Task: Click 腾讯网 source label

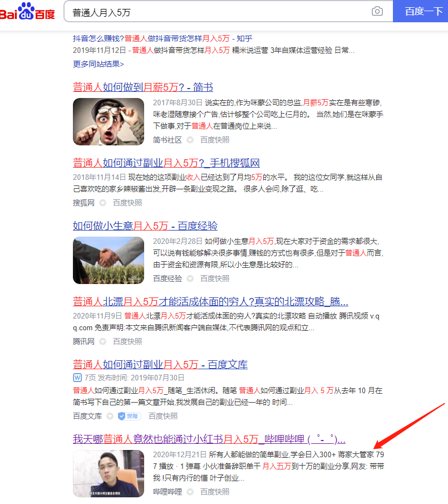Action: pyautogui.click(x=83, y=341)
